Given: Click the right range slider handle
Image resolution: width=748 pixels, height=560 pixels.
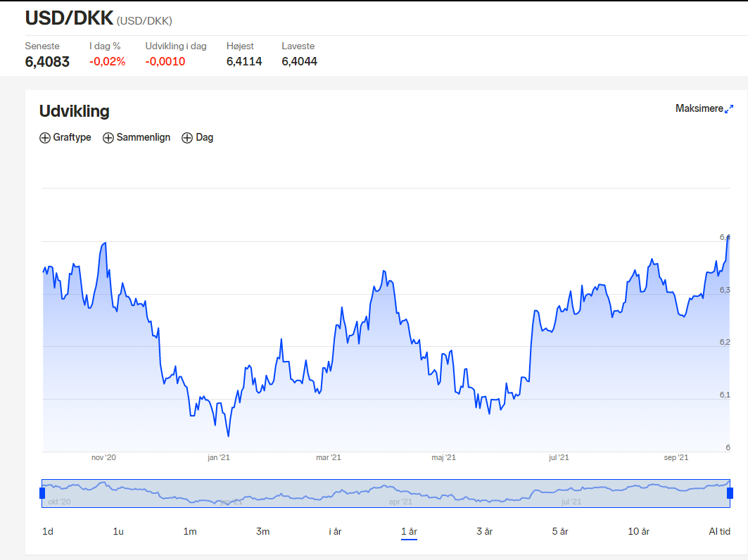Looking at the screenshot, I should pyautogui.click(x=730, y=493).
